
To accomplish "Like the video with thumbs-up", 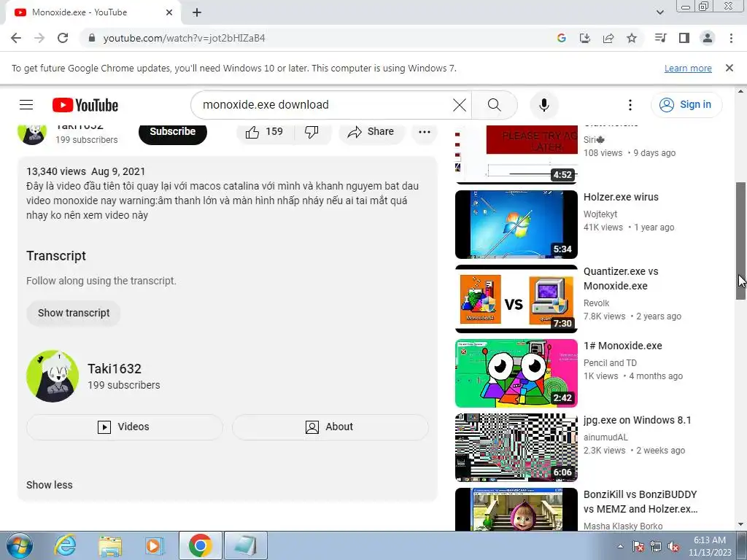I will click(x=265, y=132).
